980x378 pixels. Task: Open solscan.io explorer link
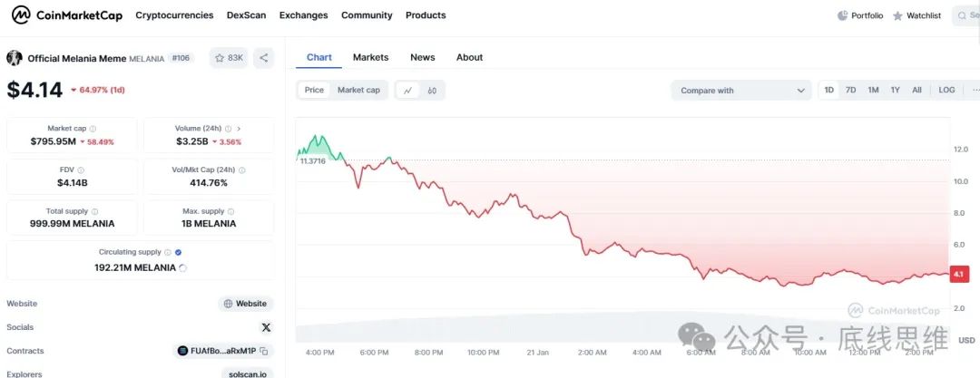[x=248, y=373]
